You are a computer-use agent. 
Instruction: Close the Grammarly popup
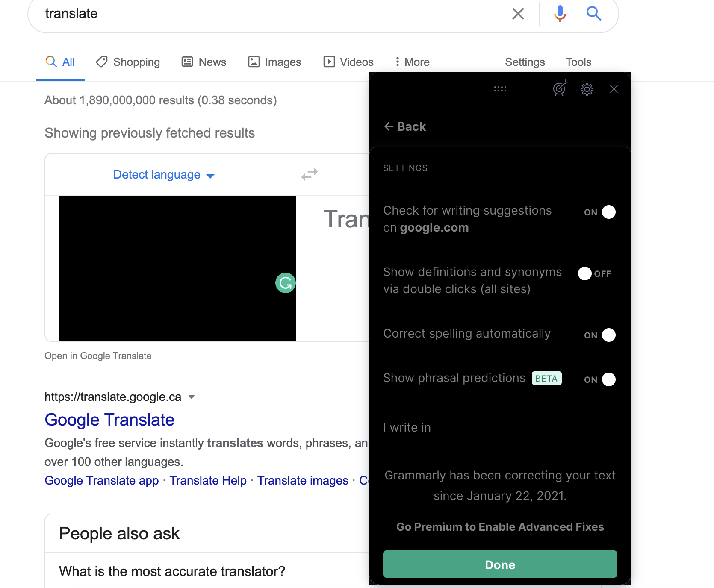[x=614, y=89]
